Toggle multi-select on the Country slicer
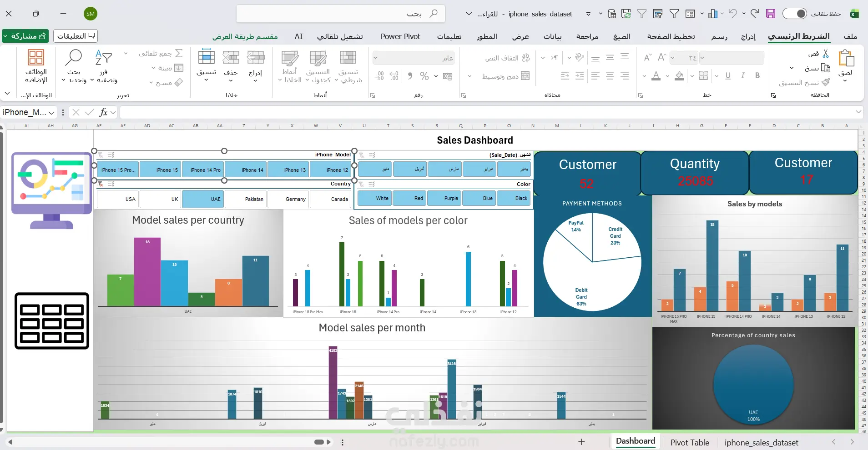868x450 pixels. [x=111, y=184]
